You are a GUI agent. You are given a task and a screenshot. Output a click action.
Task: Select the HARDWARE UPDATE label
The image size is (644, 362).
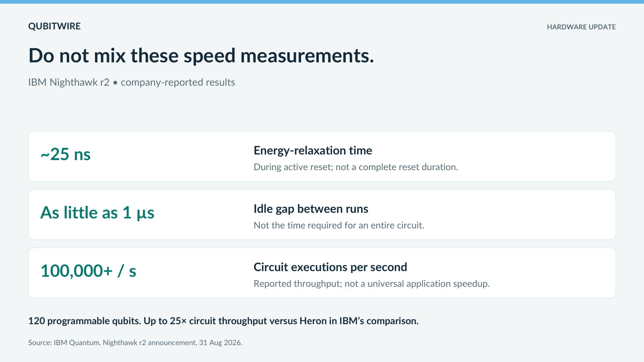581,27
